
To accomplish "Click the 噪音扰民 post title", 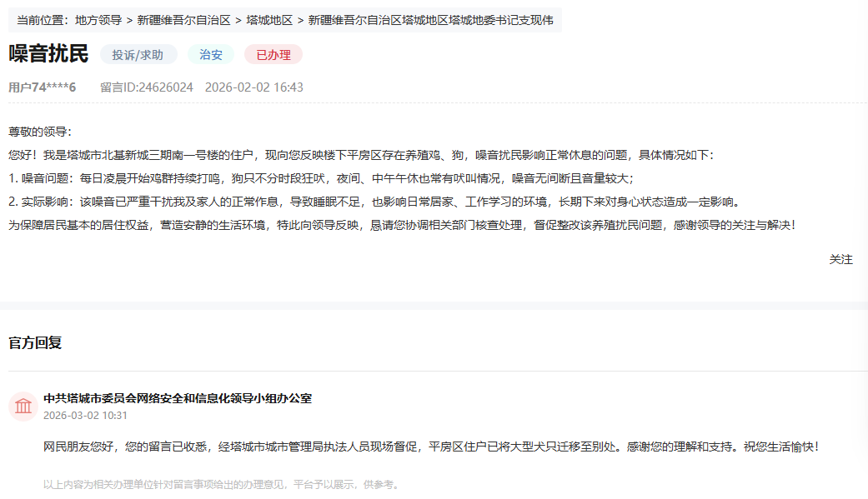I will click(48, 54).
